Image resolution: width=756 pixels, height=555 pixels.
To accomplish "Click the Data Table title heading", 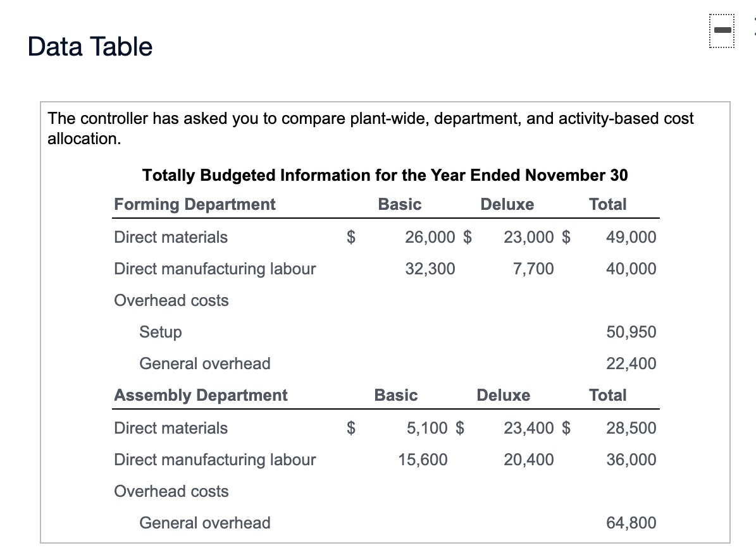I will pyautogui.click(x=90, y=47).
